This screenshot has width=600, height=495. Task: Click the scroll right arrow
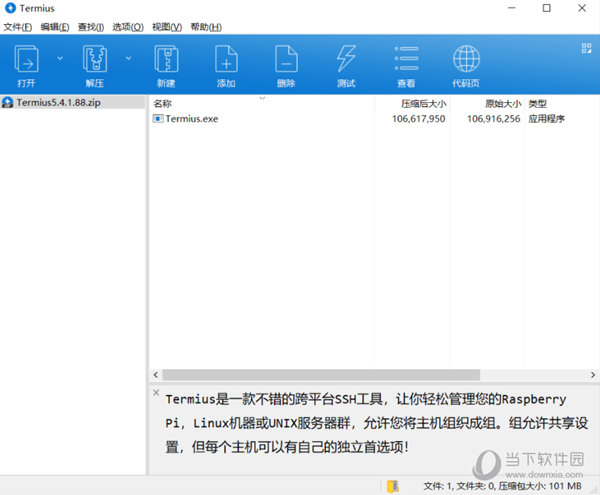593,375
